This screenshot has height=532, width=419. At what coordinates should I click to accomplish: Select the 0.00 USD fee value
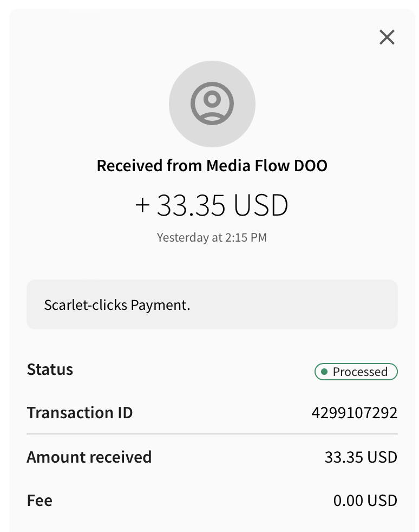tap(365, 501)
